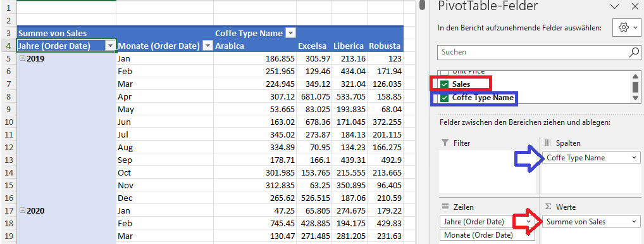
Task: Open the pane options chevron beside the title
Action: 615,6
